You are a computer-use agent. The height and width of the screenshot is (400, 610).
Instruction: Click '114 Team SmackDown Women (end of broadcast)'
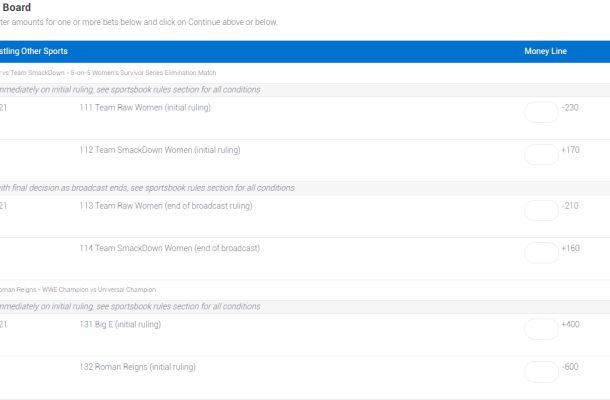(x=170, y=248)
